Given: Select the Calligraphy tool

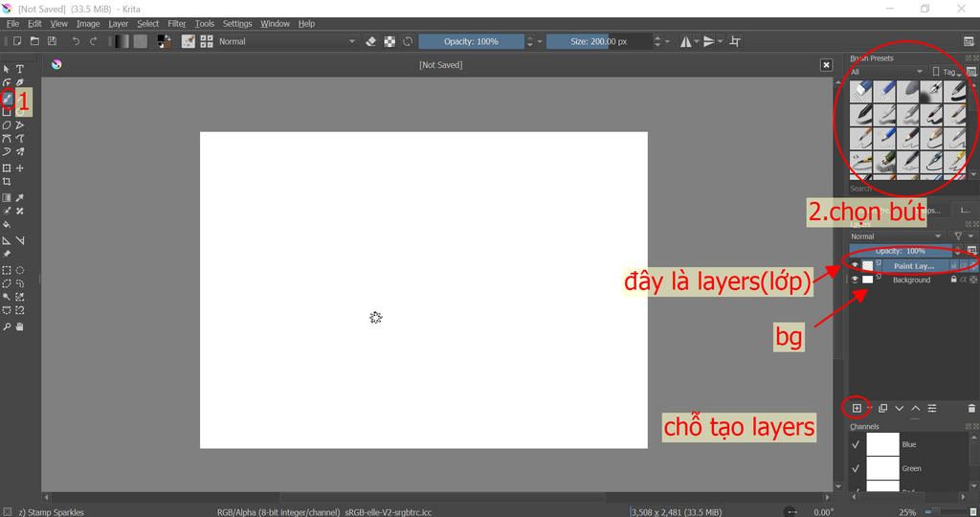Looking at the screenshot, I should pyautogui.click(x=20, y=82).
